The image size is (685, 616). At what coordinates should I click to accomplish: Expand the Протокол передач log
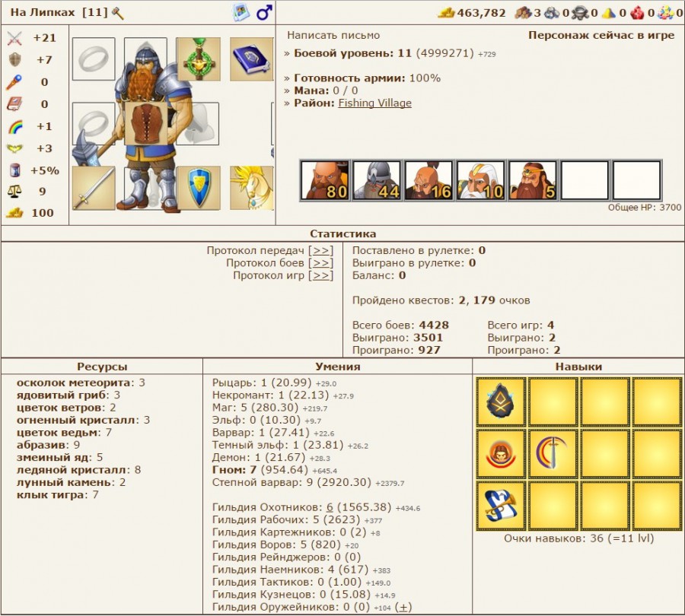tap(322, 250)
